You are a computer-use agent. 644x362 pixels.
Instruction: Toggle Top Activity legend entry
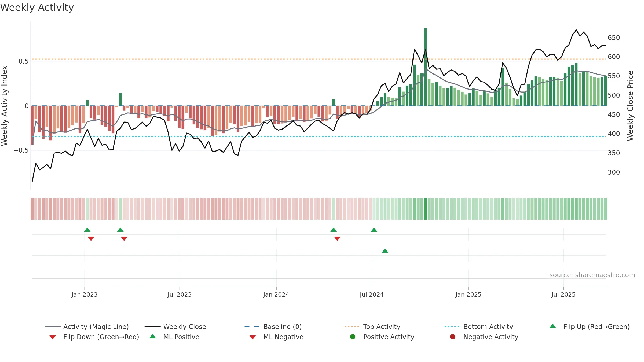pos(372,327)
